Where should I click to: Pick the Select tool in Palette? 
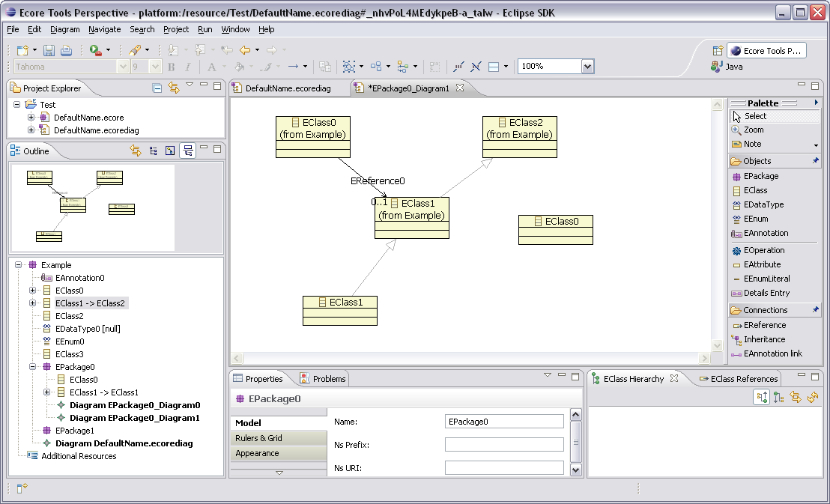pos(775,116)
